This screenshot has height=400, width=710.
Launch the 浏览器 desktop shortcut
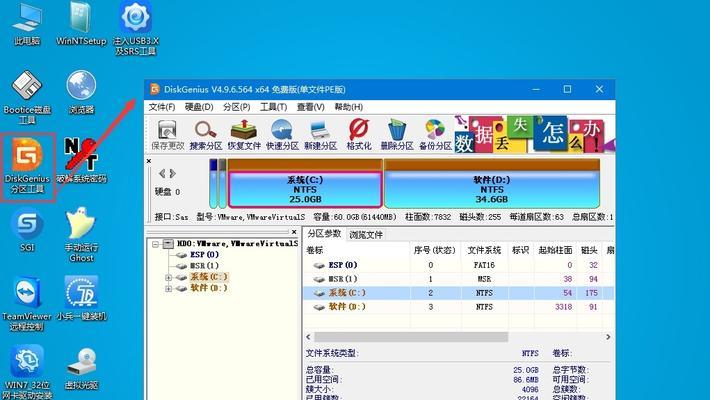(82, 92)
